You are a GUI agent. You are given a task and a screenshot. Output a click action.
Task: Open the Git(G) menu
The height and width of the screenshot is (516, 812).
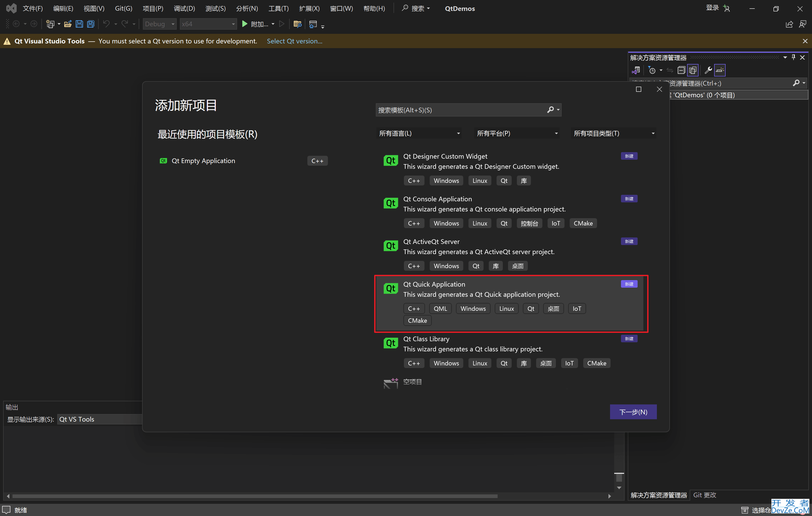123,8
